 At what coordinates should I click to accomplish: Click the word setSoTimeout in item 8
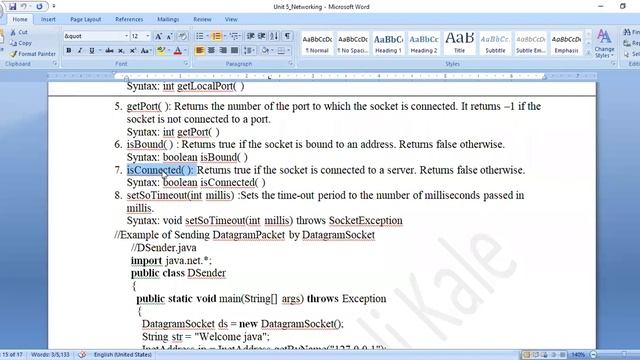(157, 196)
